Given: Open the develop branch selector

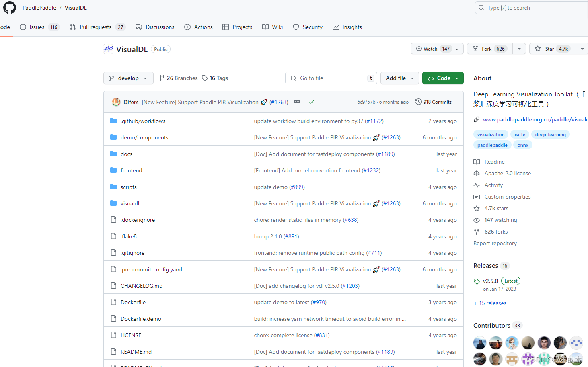Looking at the screenshot, I should pyautogui.click(x=128, y=78).
